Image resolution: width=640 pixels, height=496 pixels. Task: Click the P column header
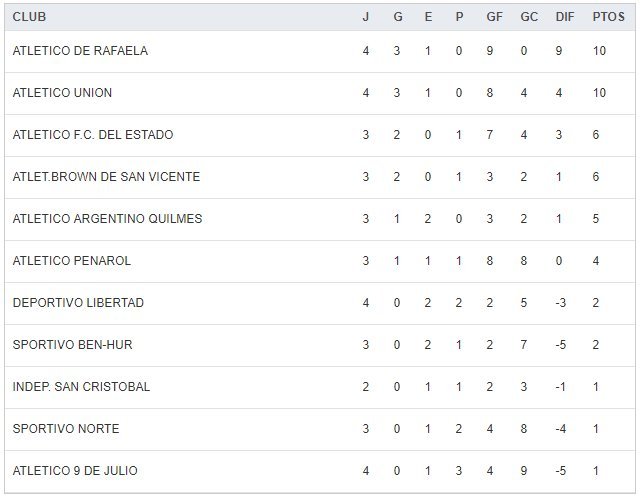459,17
